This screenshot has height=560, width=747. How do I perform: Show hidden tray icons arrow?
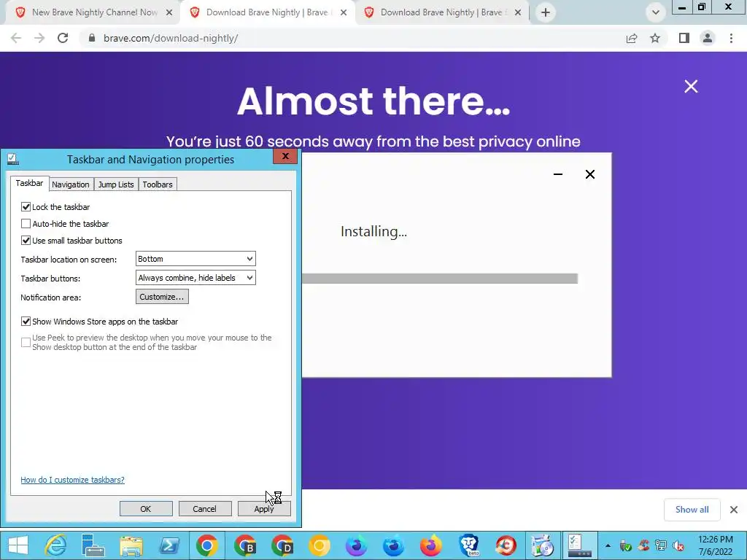[608, 545]
